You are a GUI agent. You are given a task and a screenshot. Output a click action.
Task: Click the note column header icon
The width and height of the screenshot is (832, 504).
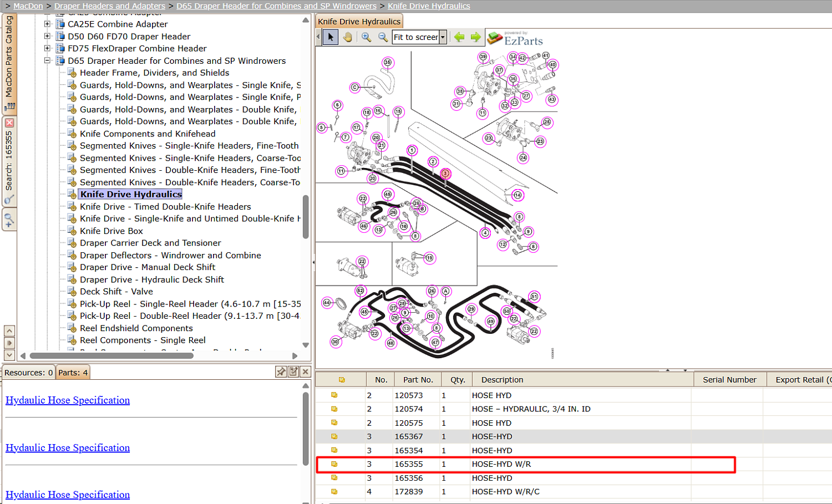[x=342, y=380]
